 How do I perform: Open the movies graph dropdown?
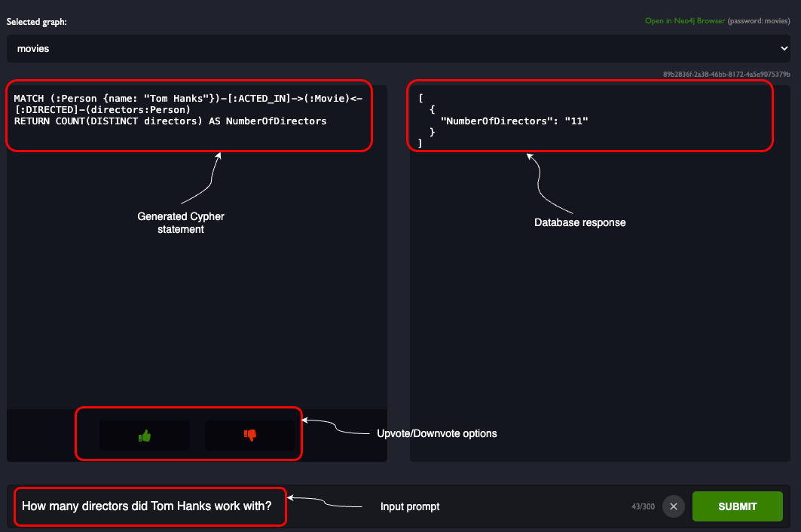(399, 48)
